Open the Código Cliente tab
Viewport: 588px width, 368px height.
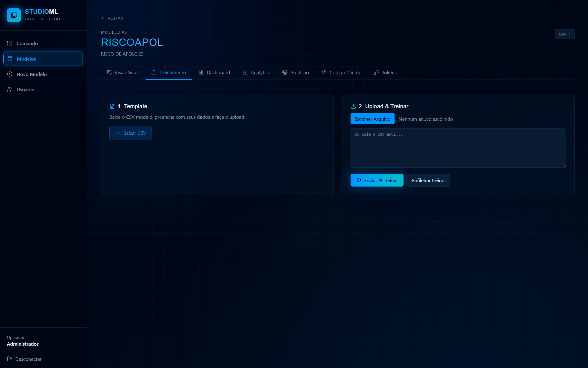[x=341, y=73]
